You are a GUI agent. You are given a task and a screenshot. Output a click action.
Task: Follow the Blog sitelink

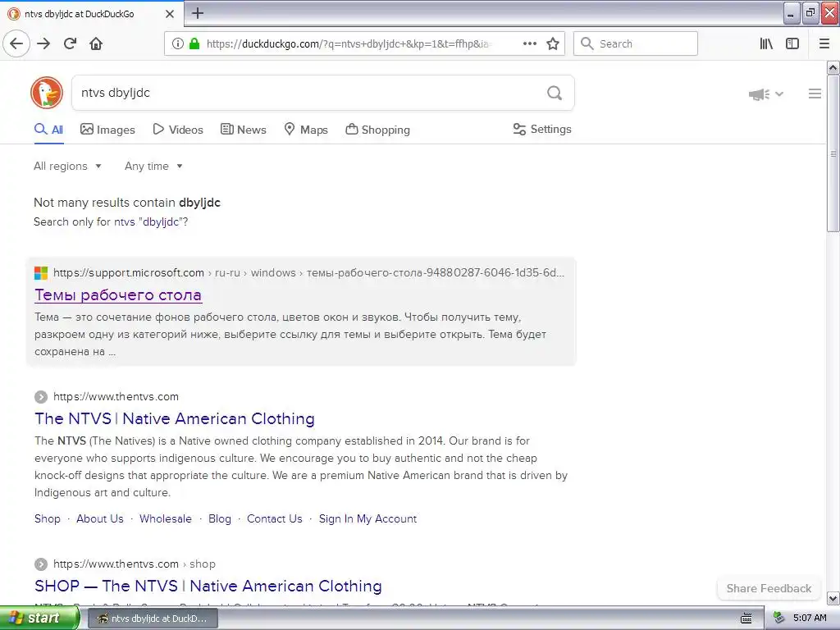(x=220, y=518)
